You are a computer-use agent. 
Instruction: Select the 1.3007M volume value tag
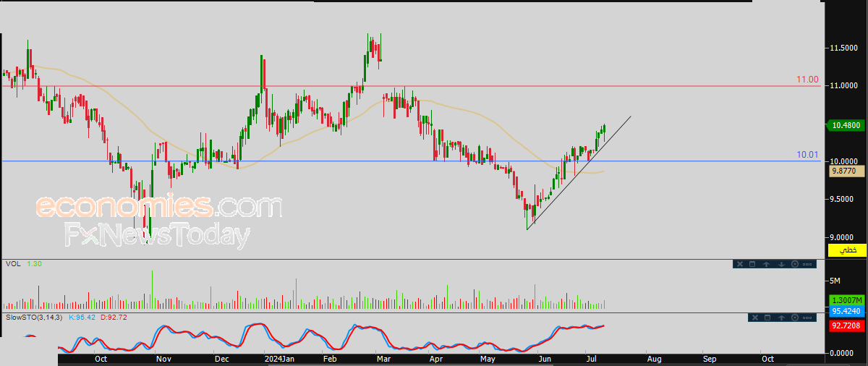(x=847, y=299)
